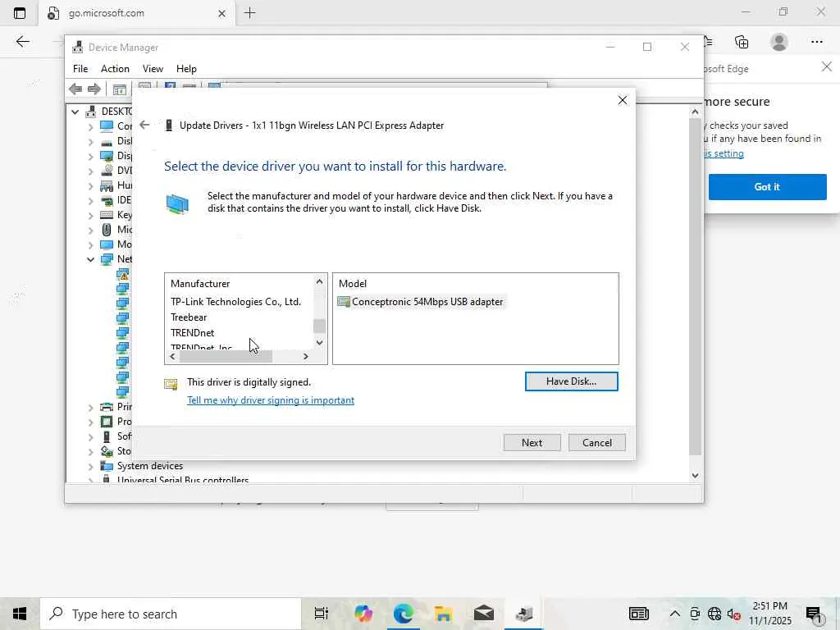Click the taskbar search box
The image size is (840, 630).
171,614
